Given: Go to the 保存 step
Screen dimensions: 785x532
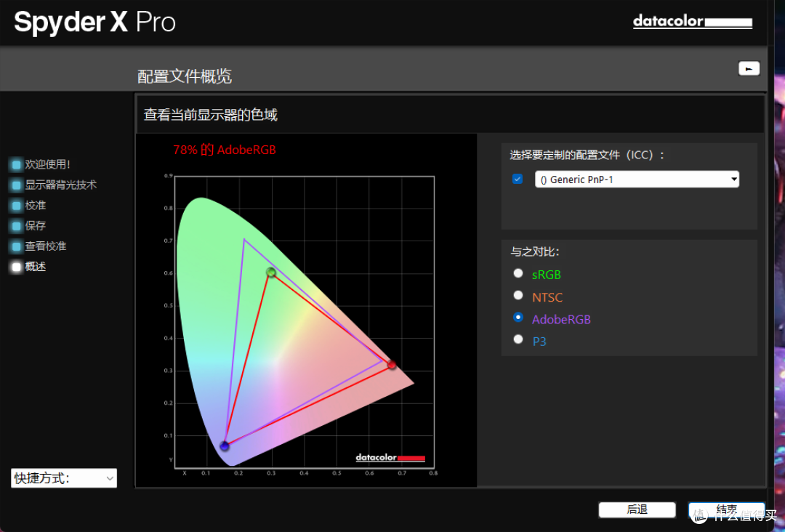Looking at the screenshot, I should click(36, 226).
